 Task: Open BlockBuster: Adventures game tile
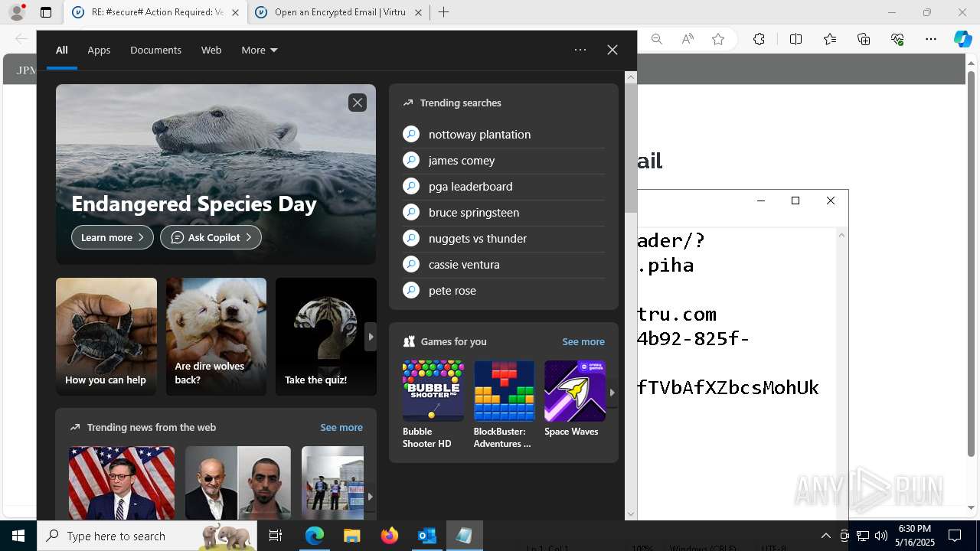(x=504, y=405)
